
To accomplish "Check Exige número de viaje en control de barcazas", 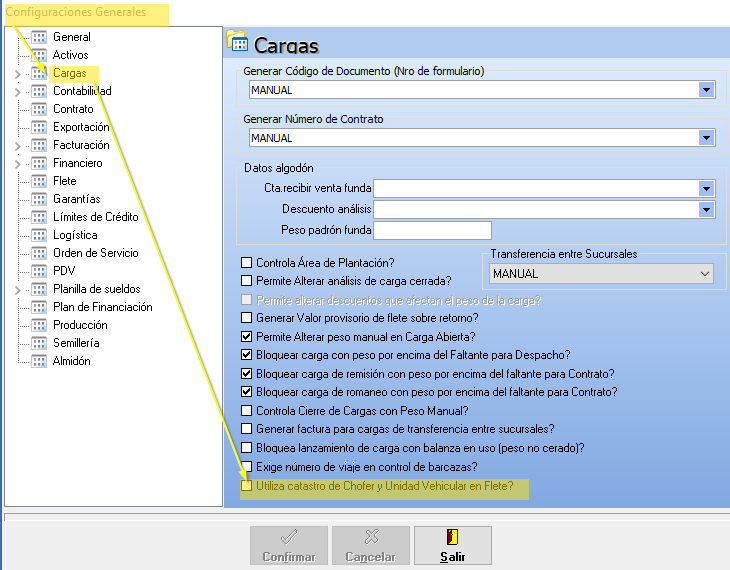I will (x=246, y=467).
